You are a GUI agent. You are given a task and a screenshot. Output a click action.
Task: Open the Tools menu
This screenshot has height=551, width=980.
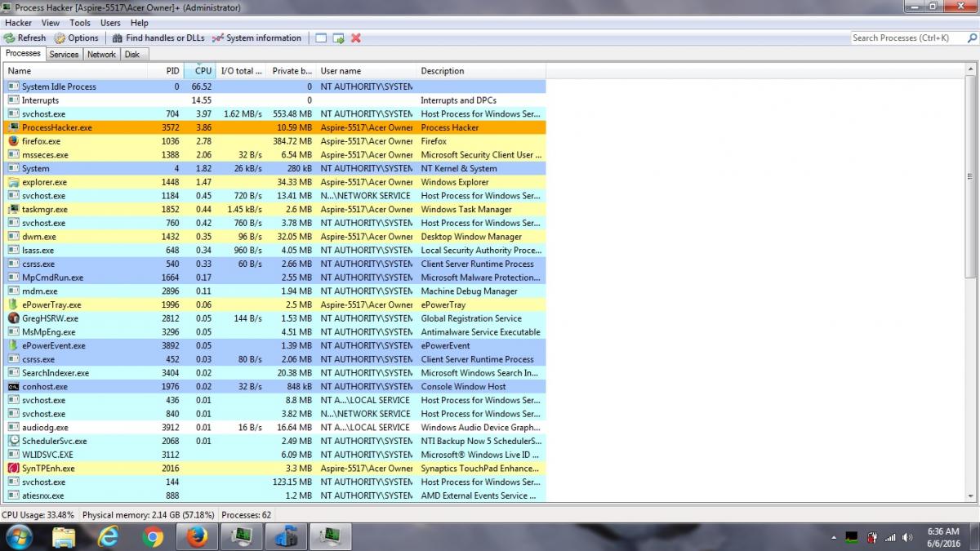point(80,23)
